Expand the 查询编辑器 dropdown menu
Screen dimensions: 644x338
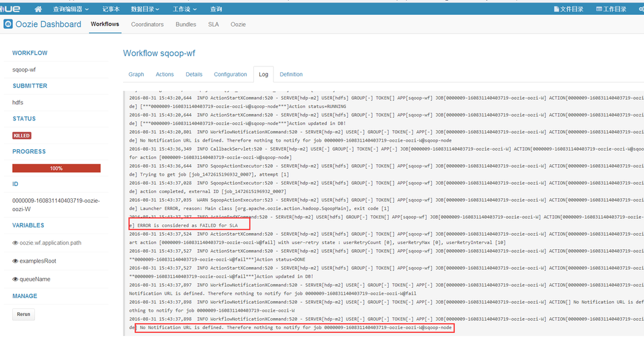coord(71,9)
